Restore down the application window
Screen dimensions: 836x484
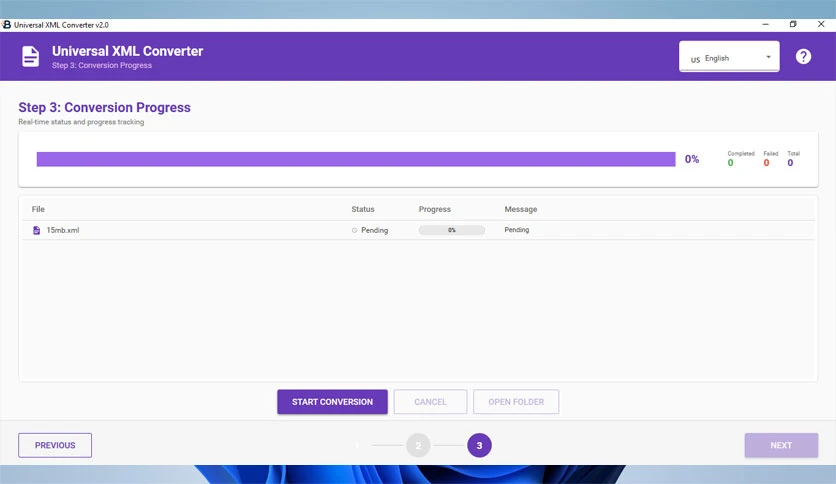pyautogui.click(x=793, y=25)
